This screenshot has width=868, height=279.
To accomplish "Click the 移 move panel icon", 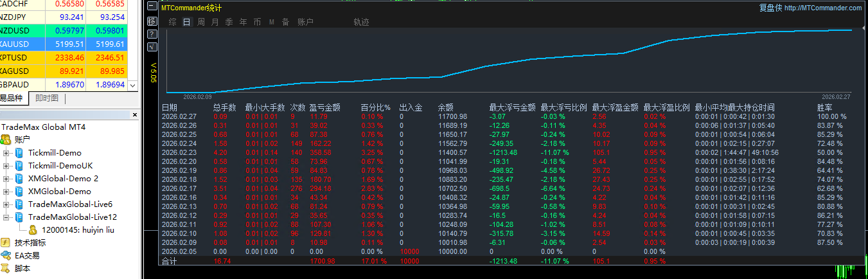I will (152, 21).
